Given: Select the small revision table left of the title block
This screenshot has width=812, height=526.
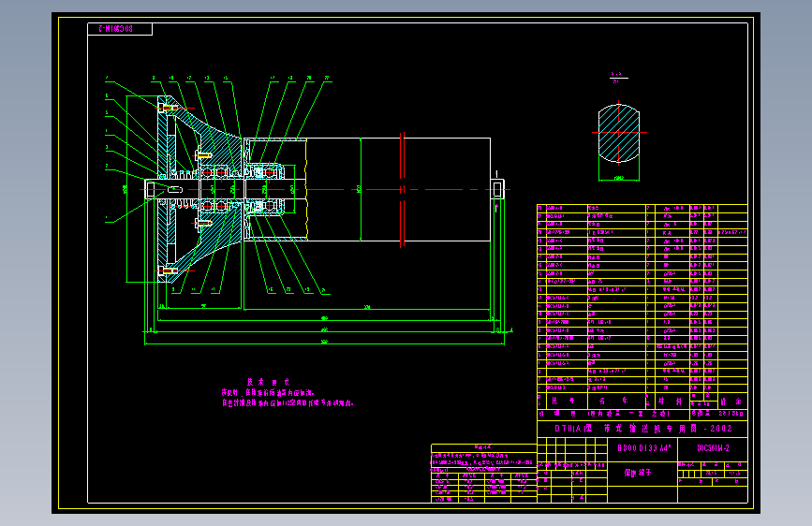Looking at the screenshot, I should click(483, 474).
